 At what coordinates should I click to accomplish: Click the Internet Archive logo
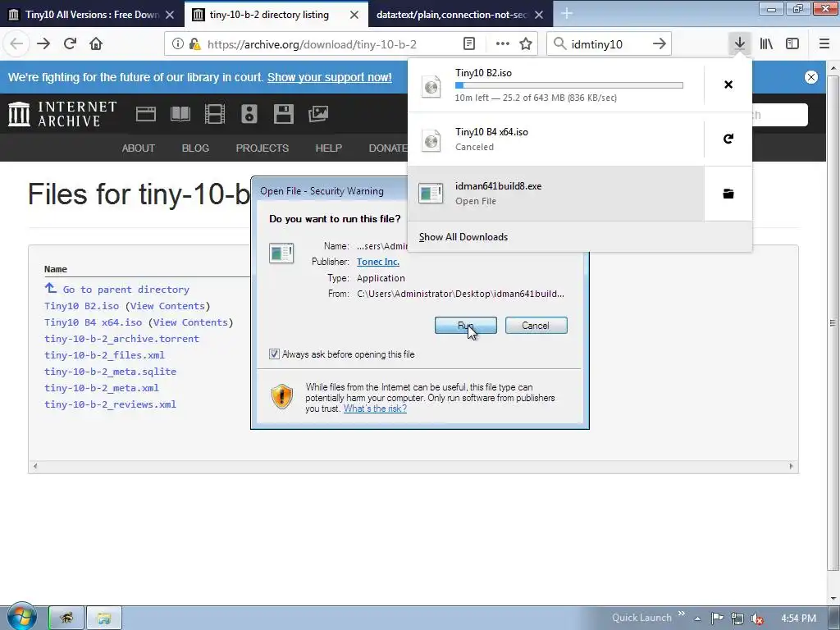(62, 114)
